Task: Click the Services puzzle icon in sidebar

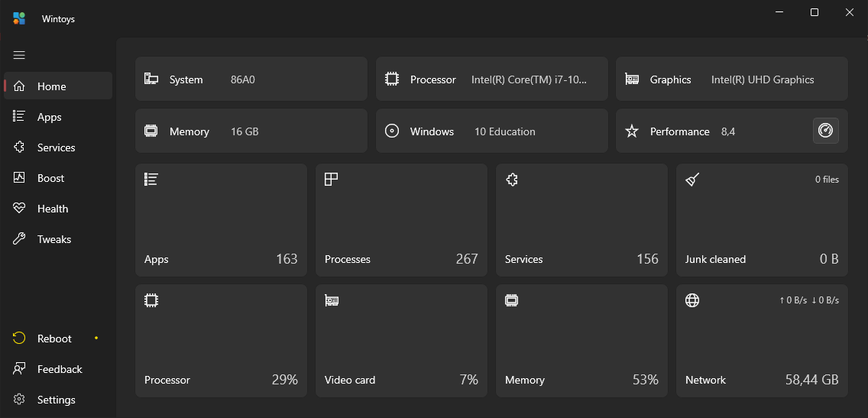Action: pyautogui.click(x=19, y=147)
